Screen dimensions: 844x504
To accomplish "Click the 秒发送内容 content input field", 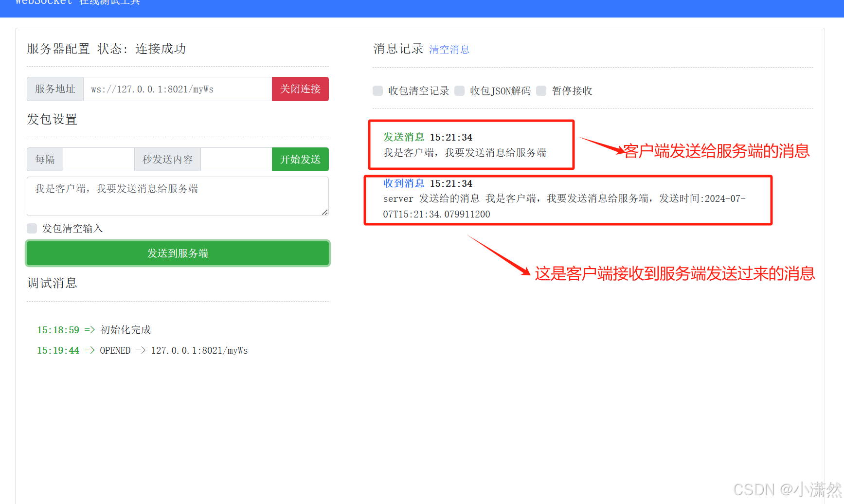I will pos(236,160).
